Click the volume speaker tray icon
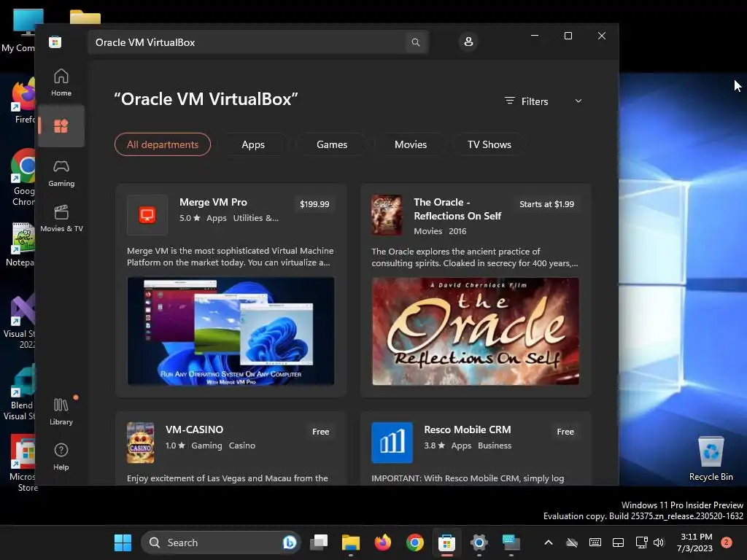 tap(659, 542)
